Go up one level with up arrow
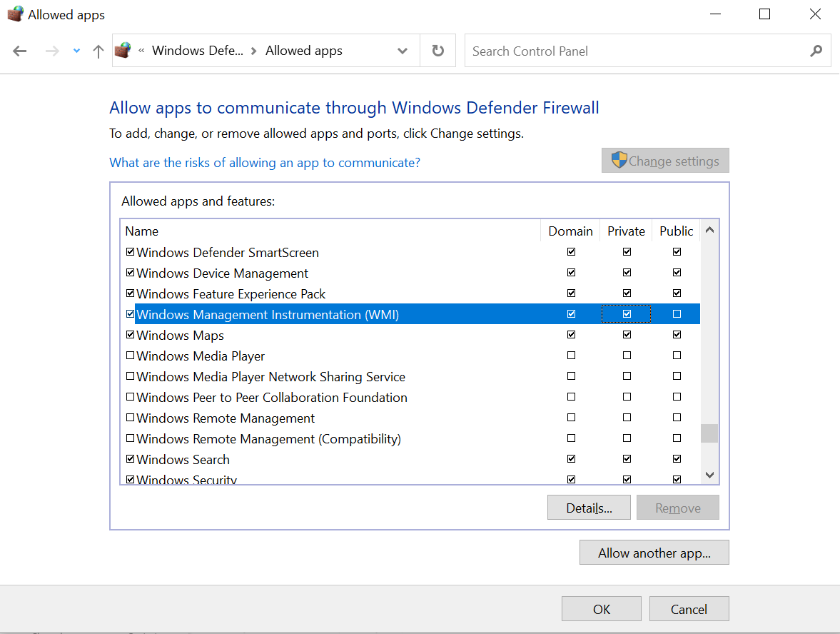 coord(98,51)
